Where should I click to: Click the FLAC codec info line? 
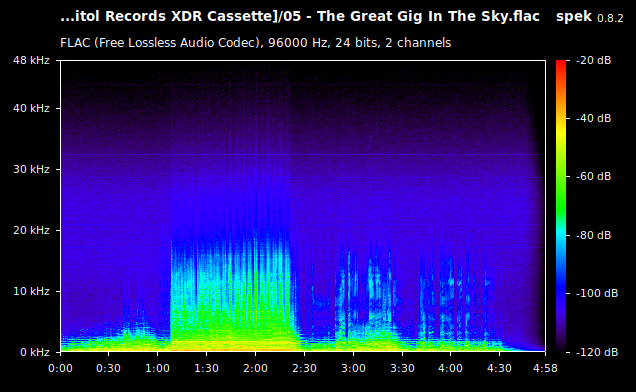256,43
